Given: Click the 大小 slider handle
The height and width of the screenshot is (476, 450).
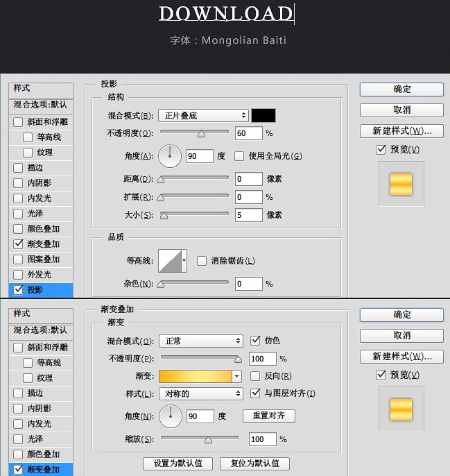Looking at the screenshot, I should [x=164, y=216].
